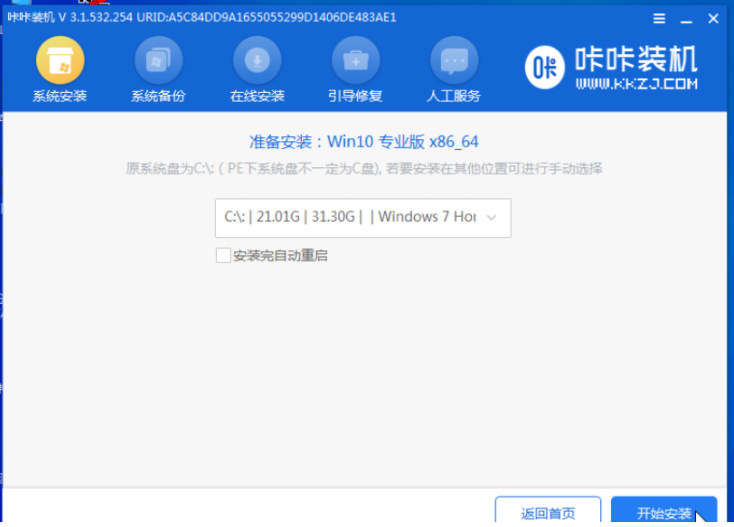Switch to the 系统备份 tab label
The image size is (734, 527).
[x=158, y=96]
